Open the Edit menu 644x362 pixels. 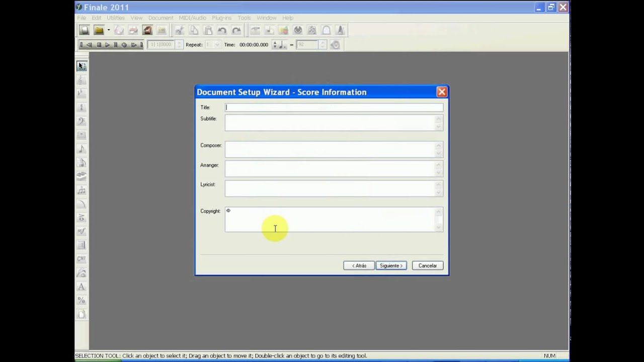point(96,18)
